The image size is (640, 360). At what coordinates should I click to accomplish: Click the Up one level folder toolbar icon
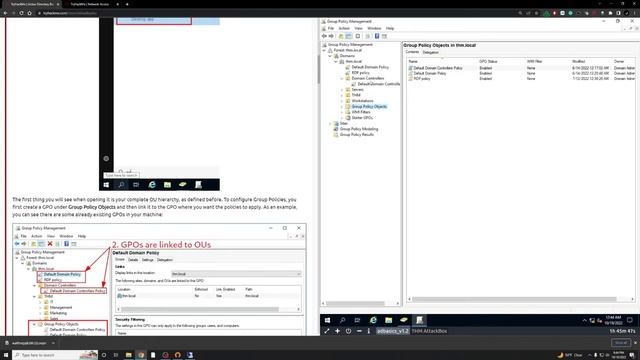(341, 36)
